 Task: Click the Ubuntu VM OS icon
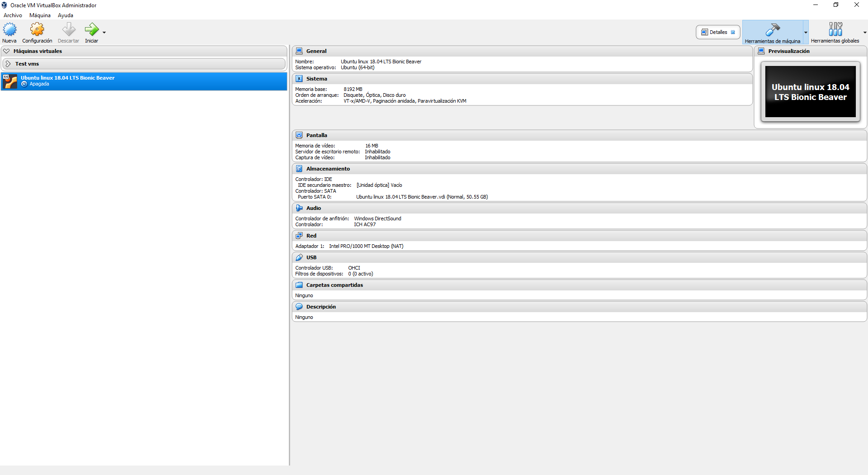click(x=9, y=81)
